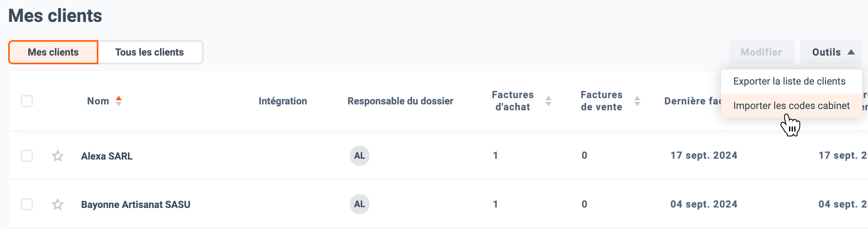Viewport: 868px width, 229px height.
Task: Select the Mes clients tab
Action: [x=53, y=52]
